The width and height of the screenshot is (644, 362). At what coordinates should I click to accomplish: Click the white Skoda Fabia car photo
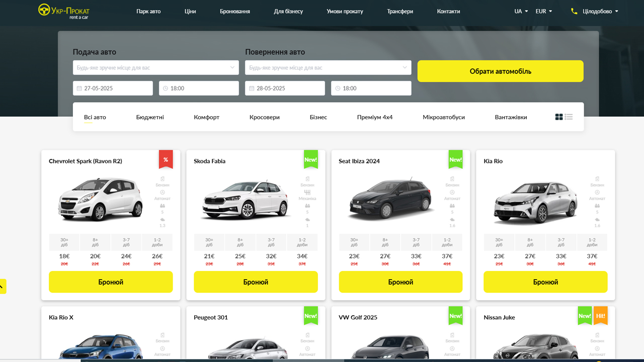point(246,200)
